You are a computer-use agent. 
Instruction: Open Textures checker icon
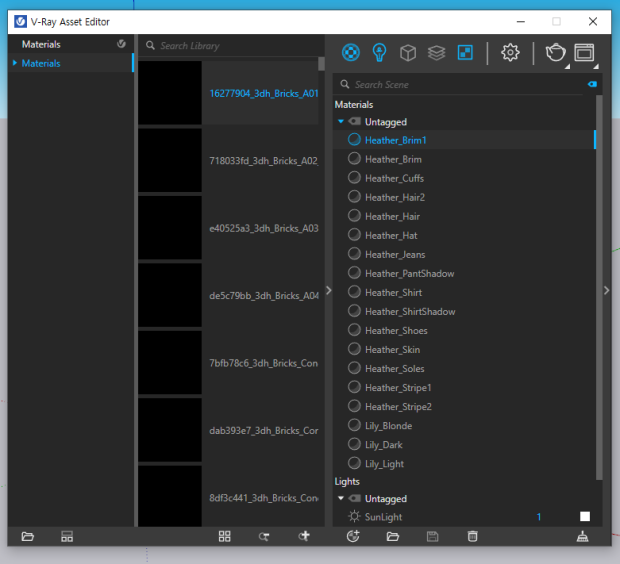(465, 53)
